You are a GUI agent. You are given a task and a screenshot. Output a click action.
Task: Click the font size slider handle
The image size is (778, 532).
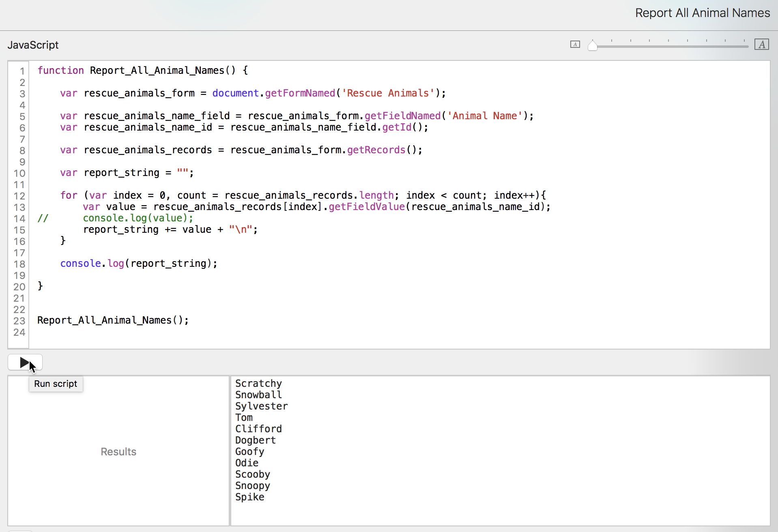tap(593, 45)
